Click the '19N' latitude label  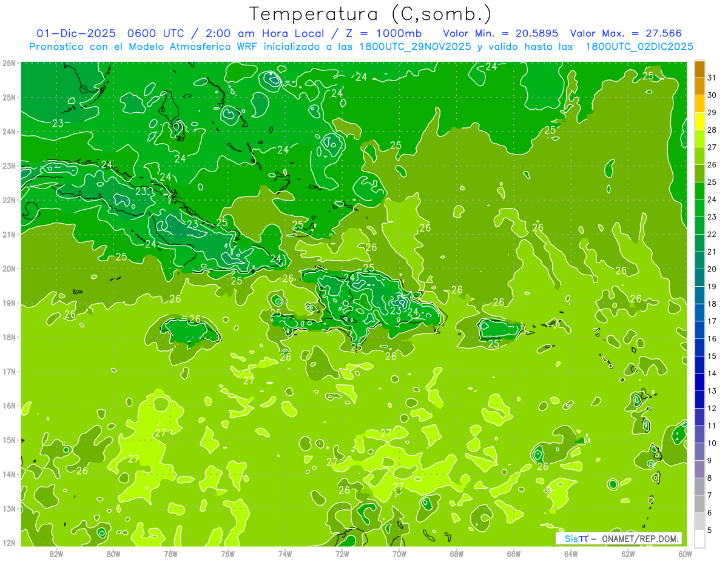click(9, 303)
